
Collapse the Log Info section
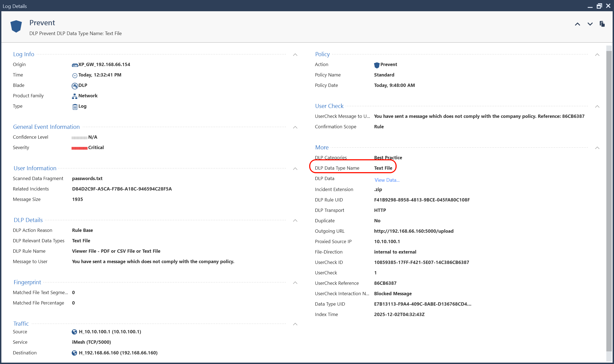(295, 55)
